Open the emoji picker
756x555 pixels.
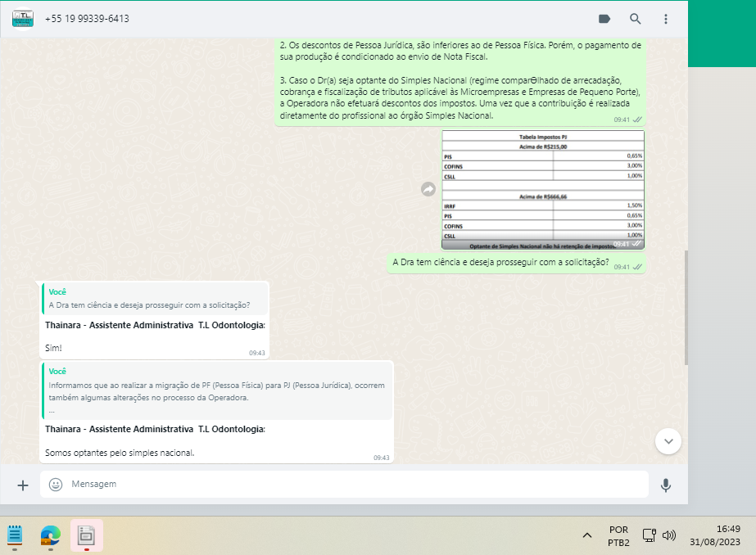pyautogui.click(x=56, y=484)
